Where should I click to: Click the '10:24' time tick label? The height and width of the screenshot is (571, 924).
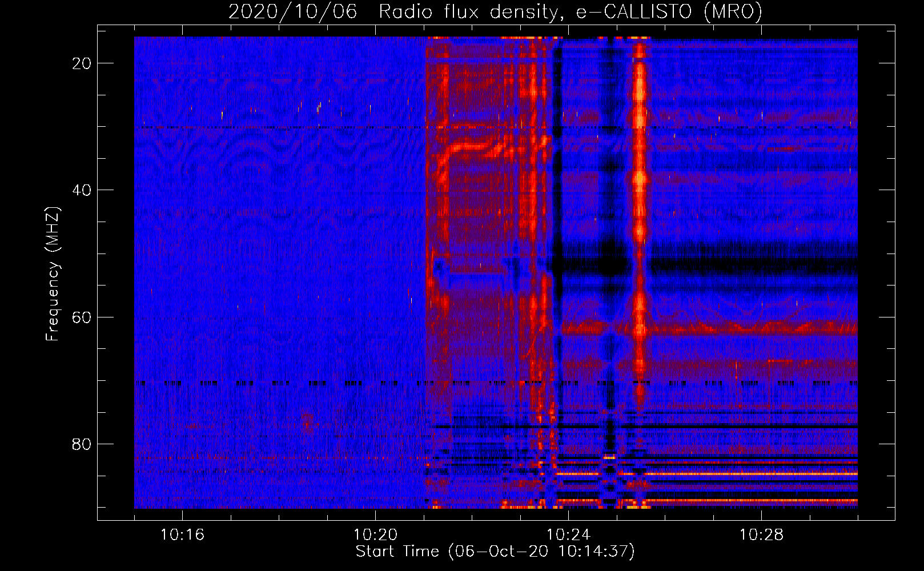coord(568,535)
